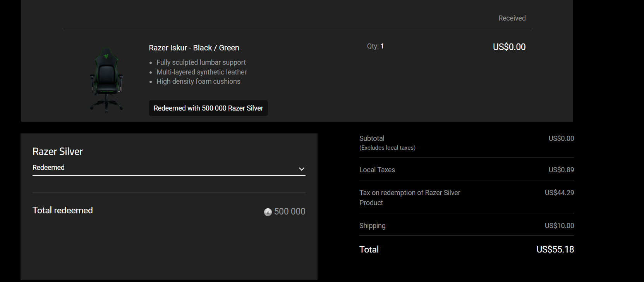This screenshot has width=644, height=282.
Task: Select the Shipping amount US$10.00
Action: 559,226
